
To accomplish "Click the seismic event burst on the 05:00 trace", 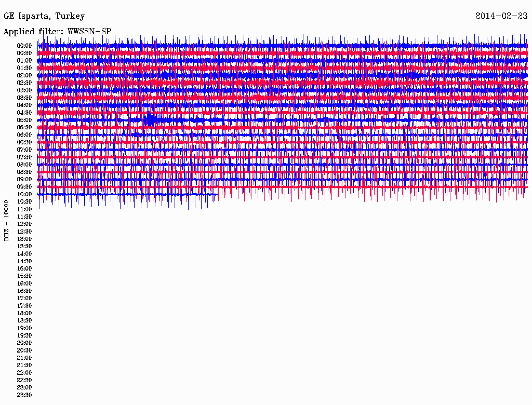I will tap(151, 119).
